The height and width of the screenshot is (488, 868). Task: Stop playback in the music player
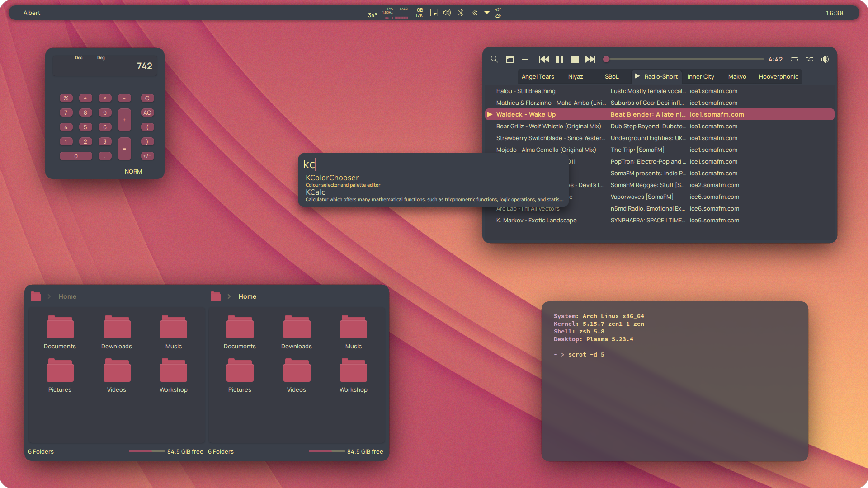[x=575, y=59]
